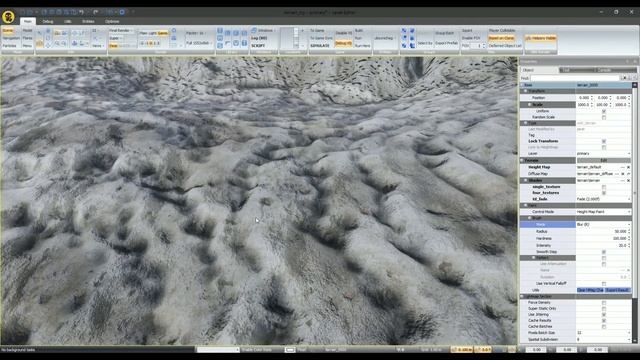Toggle the Debug VS highlighted button
Viewport: 640px width, 360px height.
coord(344,43)
